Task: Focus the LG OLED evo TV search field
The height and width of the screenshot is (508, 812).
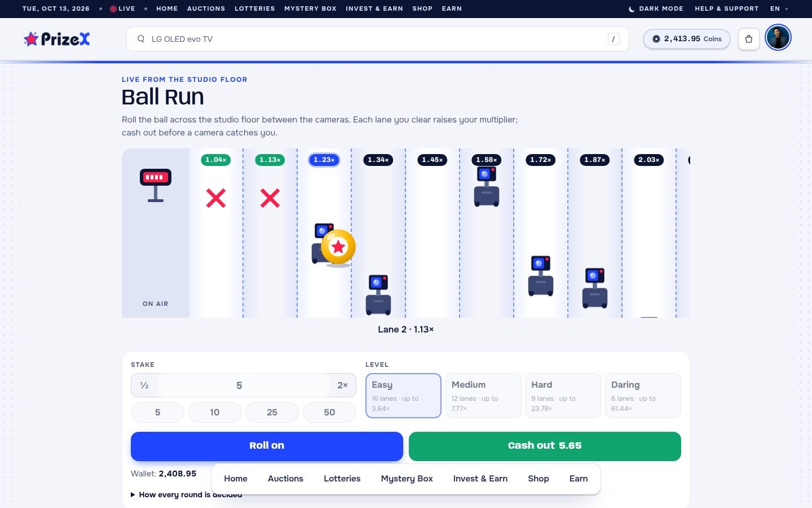Action: 378,39
